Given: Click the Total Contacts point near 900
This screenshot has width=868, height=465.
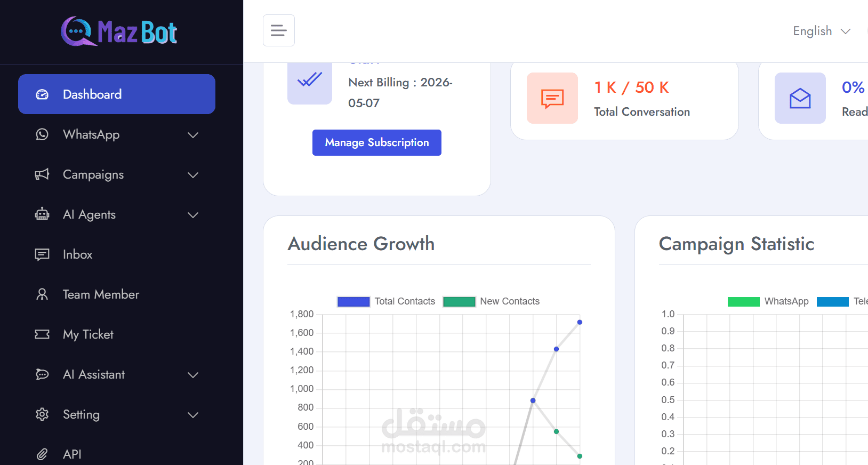Looking at the screenshot, I should tap(533, 400).
